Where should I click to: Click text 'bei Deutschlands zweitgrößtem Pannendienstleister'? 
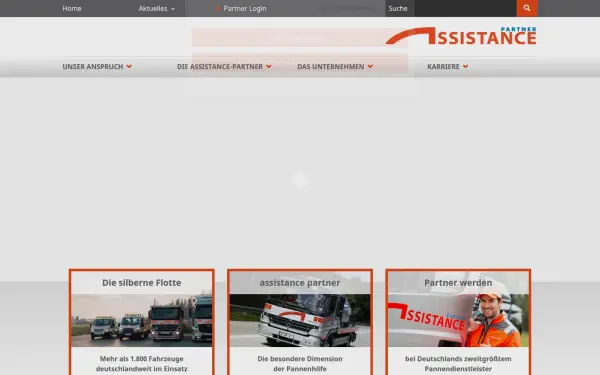tap(458, 364)
